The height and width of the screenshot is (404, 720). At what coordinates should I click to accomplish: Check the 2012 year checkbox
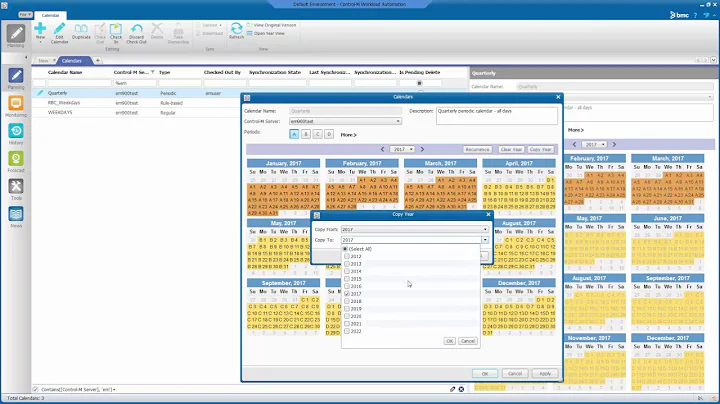347,256
